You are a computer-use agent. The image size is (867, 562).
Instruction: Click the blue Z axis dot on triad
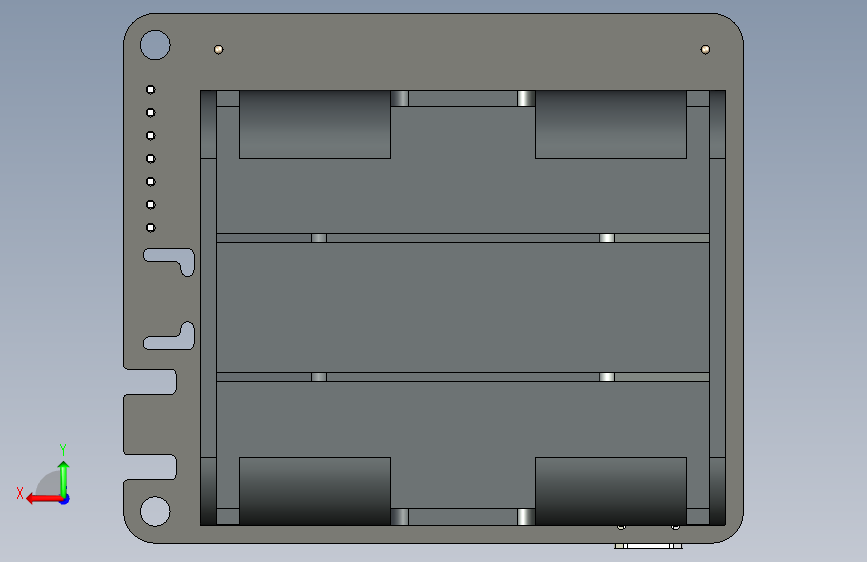(x=65, y=499)
